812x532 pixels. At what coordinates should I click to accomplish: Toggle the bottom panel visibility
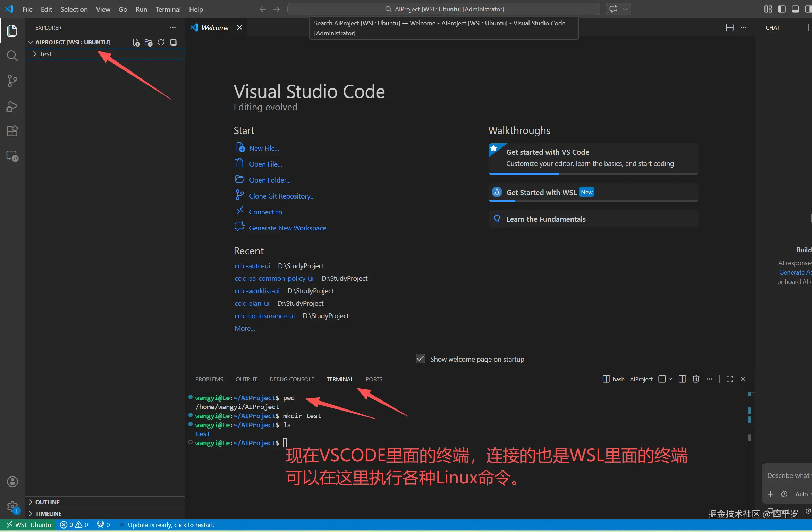[x=795, y=9]
